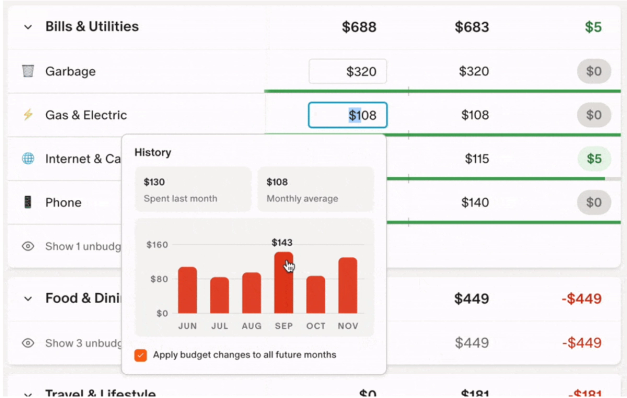Edit the Garbage $320 budget field
The width and height of the screenshot is (627, 398).
347,71
